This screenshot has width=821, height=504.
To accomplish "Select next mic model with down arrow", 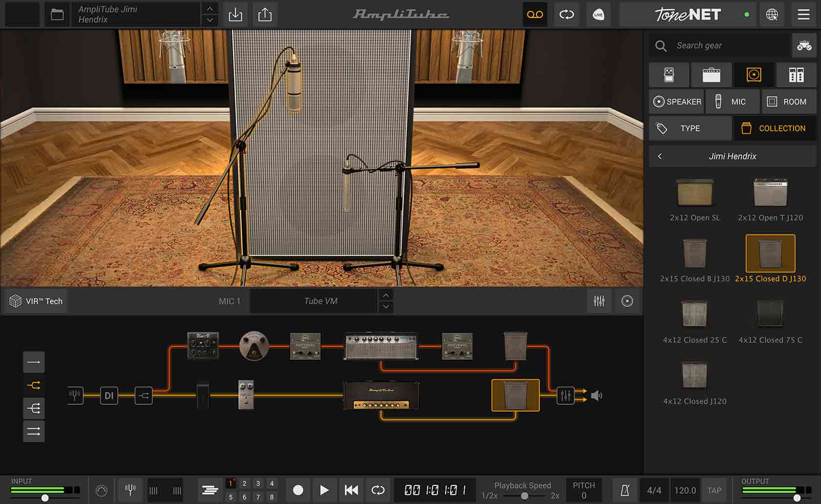I will tap(386, 307).
